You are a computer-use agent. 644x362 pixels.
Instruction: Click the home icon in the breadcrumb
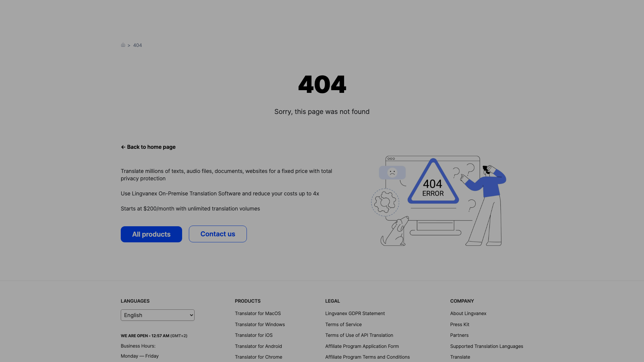tap(123, 45)
